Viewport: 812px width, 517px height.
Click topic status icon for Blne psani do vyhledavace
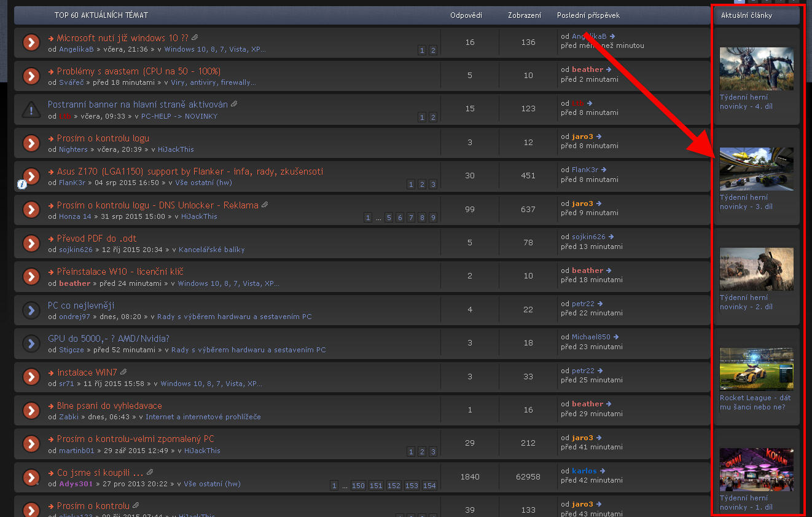[31, 411]
